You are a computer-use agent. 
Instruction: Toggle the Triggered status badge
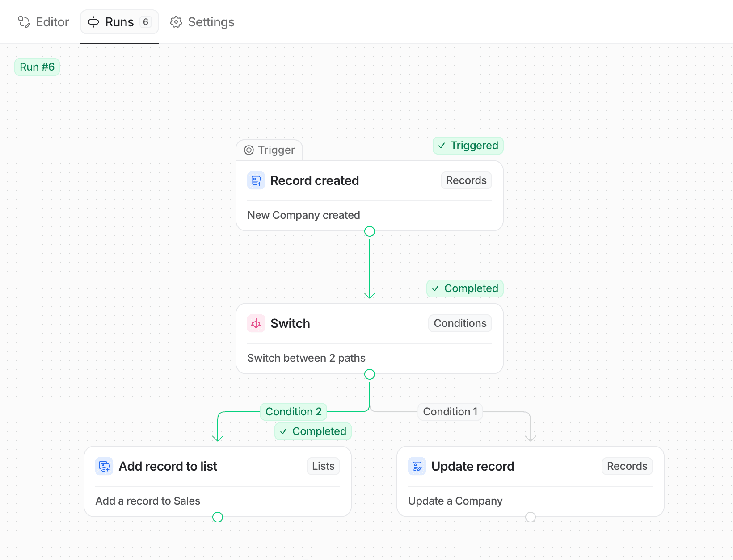pyautogui.click(x=468, y=146)
